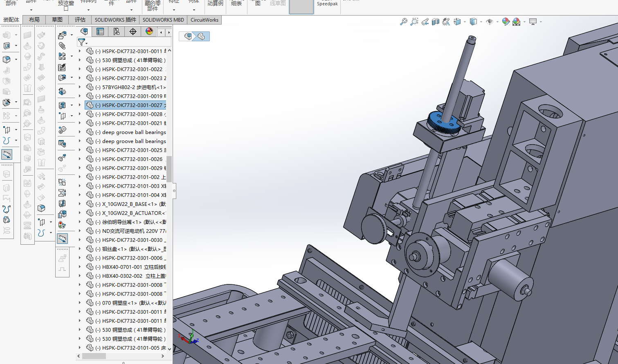The width and height of the screenshot is (618, 364).
Task: Select HSPK-DK7732-0101-005 床 tree item
Action: (127, 348)
